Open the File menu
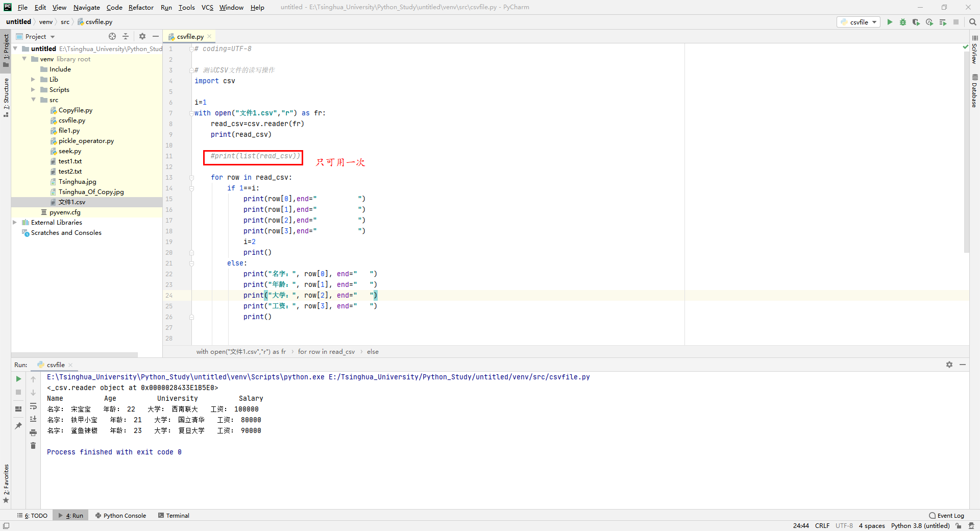Viewport: 980px width, 531px height. click(22, 7)
